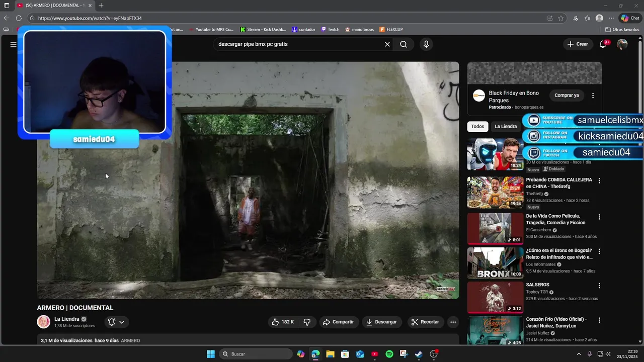Go back with the browser back arrow
The height and width of the screenshot is (362, 644).
point(7,18)
